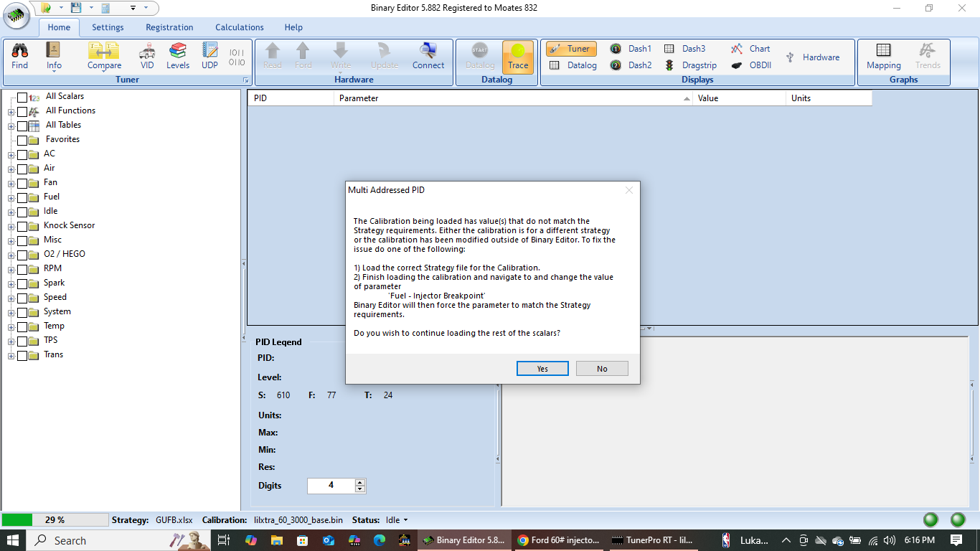
Task: Expand the All Tables tree node
Action: point(11,126)
